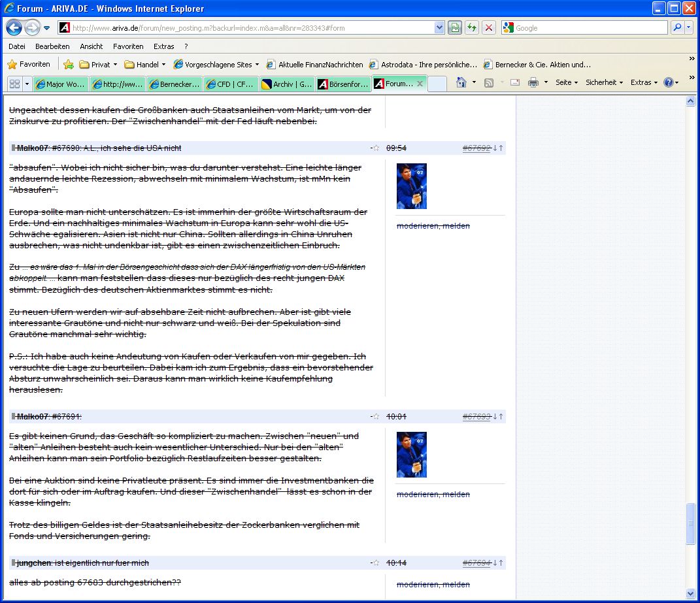Image resolution: width=700 pixels, height=603 pixels.
Task: Go back with the browser Back arrow
Action: click(14, 27)
